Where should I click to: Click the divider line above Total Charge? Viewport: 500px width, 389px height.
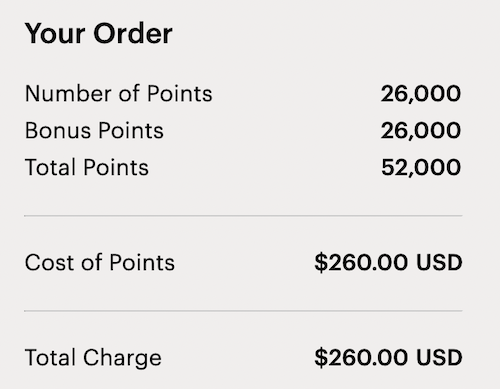coord(243,311)
